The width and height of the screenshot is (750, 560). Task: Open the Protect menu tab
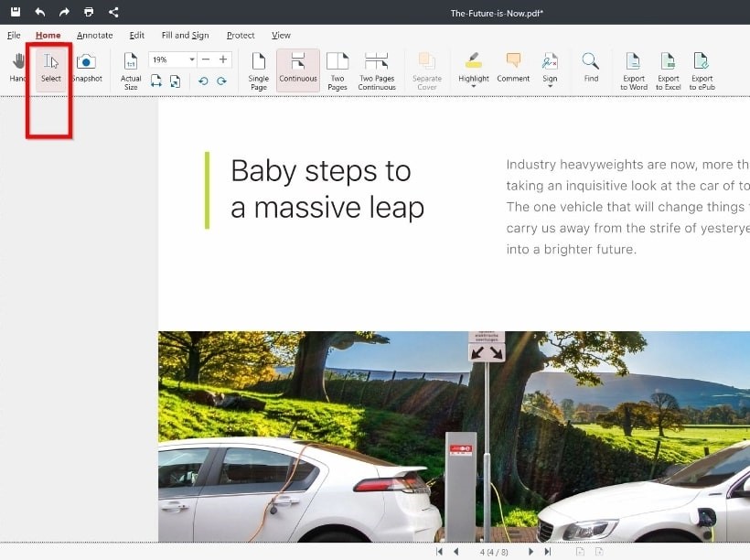[x=241, y=36]
